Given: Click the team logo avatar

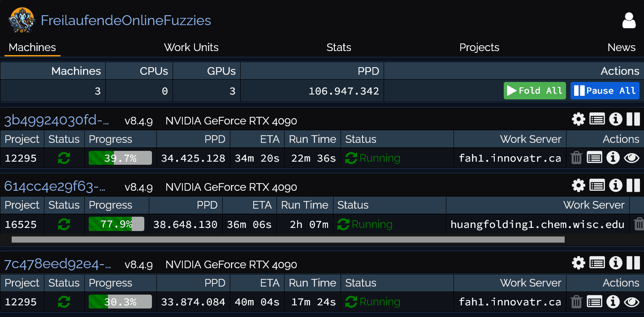Looking at the screenshot, I should pyautogui.click(x=21, y=21).
